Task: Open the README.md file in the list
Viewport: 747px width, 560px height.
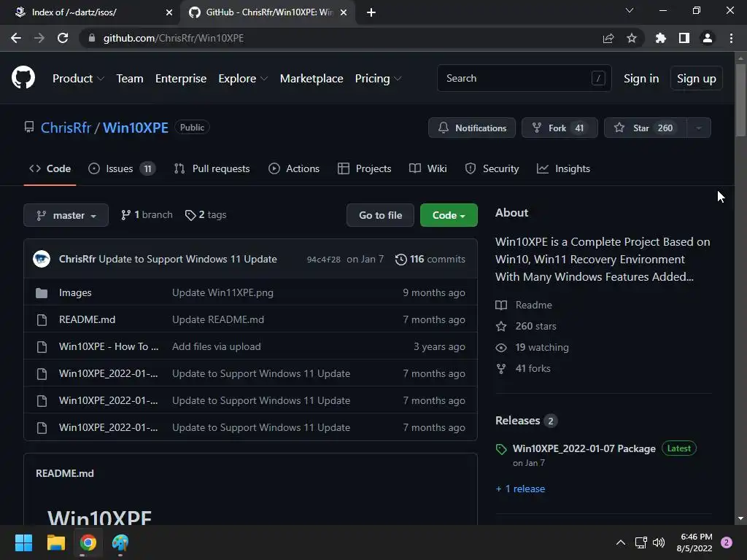Action: [88, 319]
